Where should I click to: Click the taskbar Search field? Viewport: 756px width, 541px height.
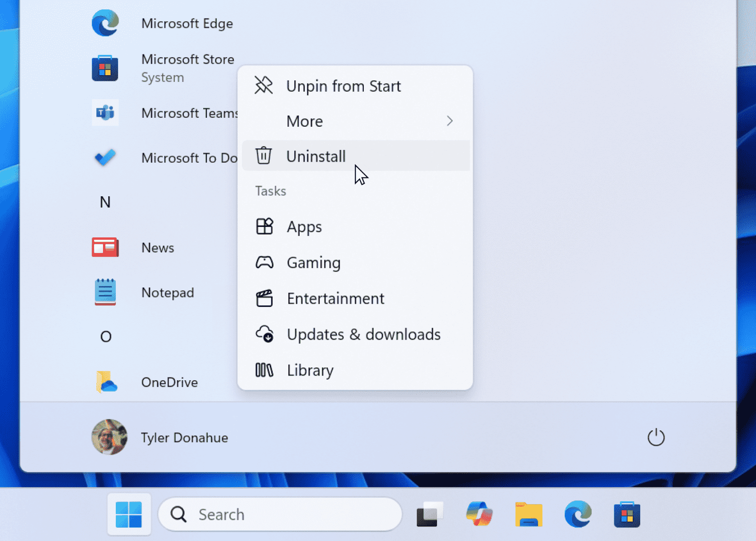click(x=280, y=514)
